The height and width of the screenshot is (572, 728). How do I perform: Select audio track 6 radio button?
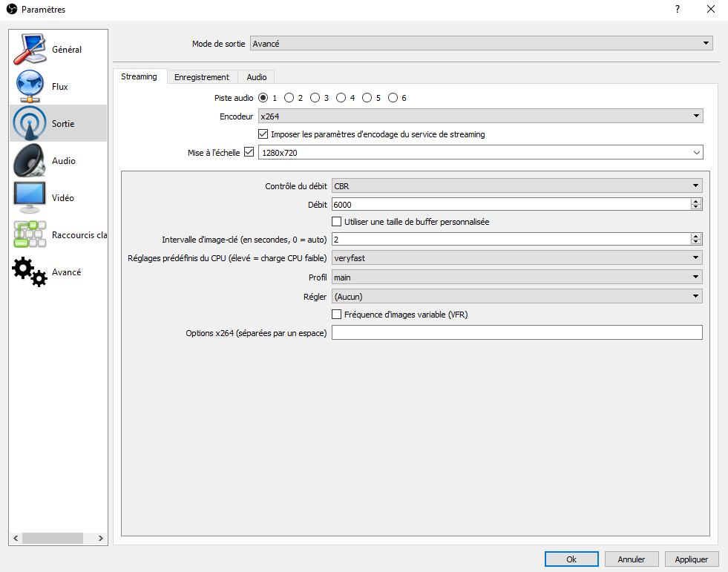tap(393, 97)
